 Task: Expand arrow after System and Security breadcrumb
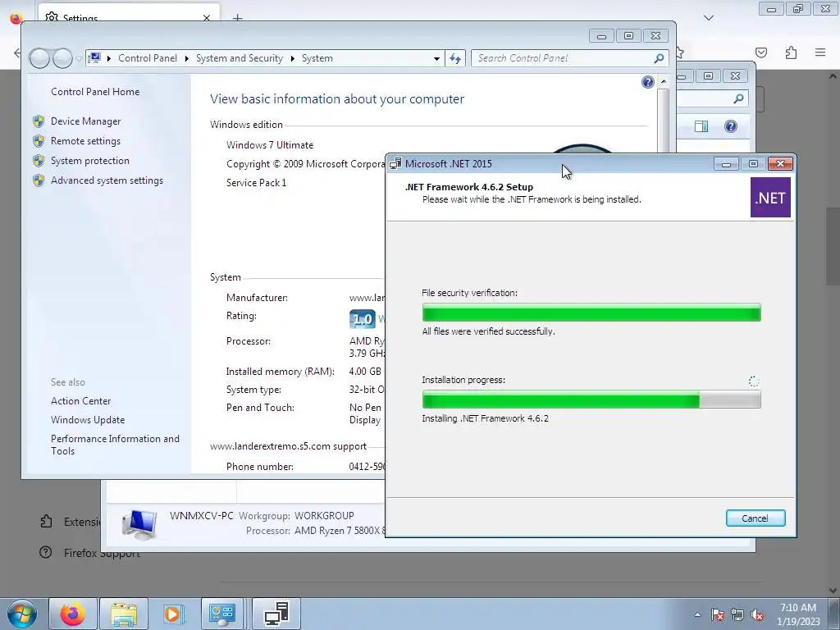[x=293, y=58]
